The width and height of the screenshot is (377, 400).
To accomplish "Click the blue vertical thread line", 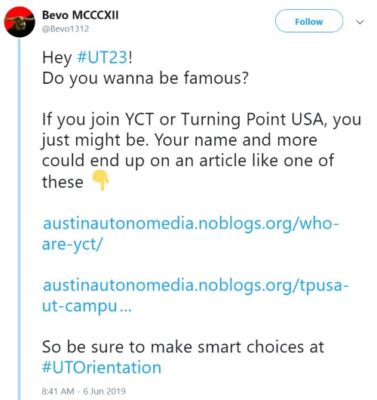I will tap(19, 219).
